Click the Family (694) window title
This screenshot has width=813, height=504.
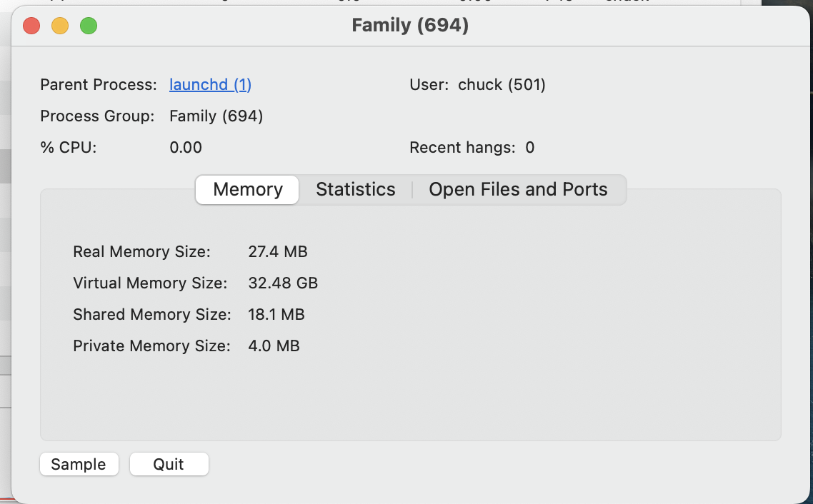tap(410, 26)
